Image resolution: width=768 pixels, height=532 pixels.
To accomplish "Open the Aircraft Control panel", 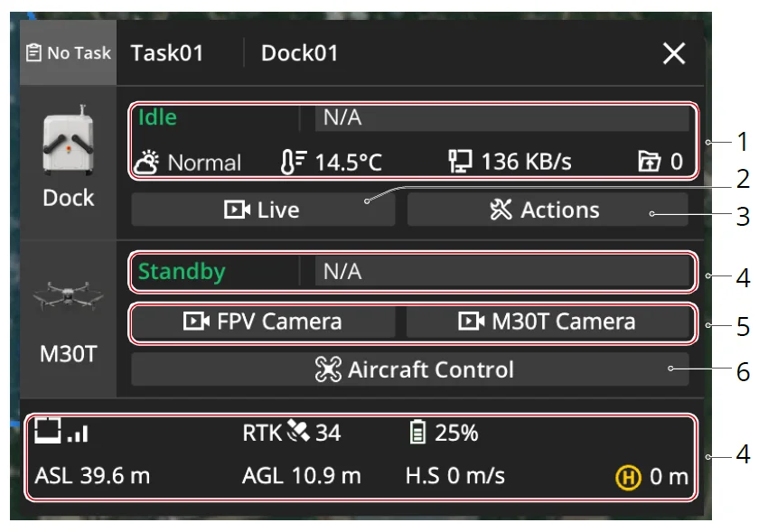I will click(x=409, y=369).
